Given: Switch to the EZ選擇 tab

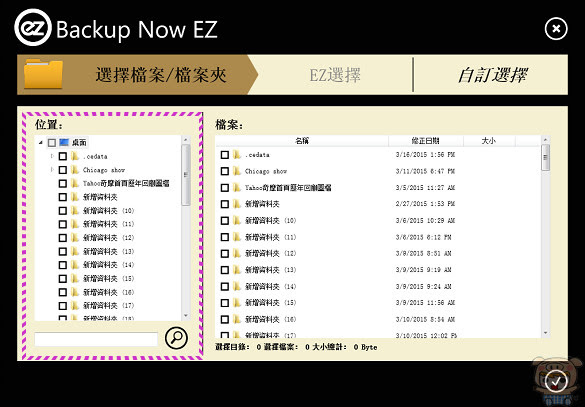Looking at the screenshot, I should pos(335,75).
